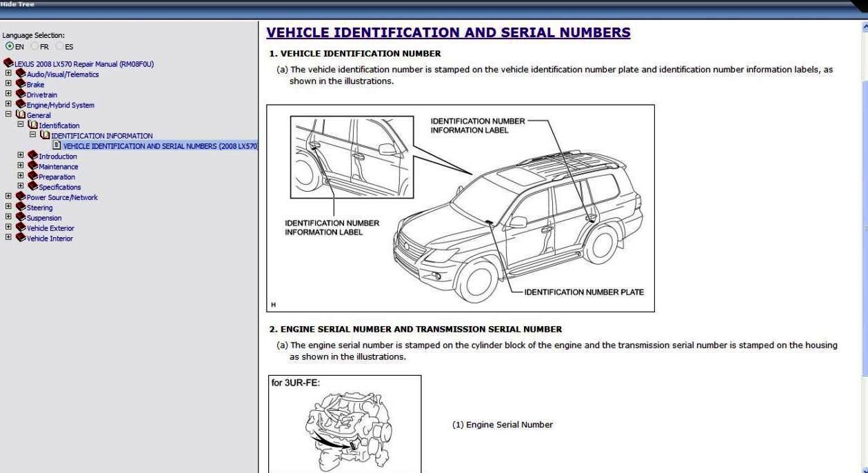Image resolution: width=868 pixels, height=473 pixels.
Task: Click the General open-book icon
Action: (x=21, y=115)
